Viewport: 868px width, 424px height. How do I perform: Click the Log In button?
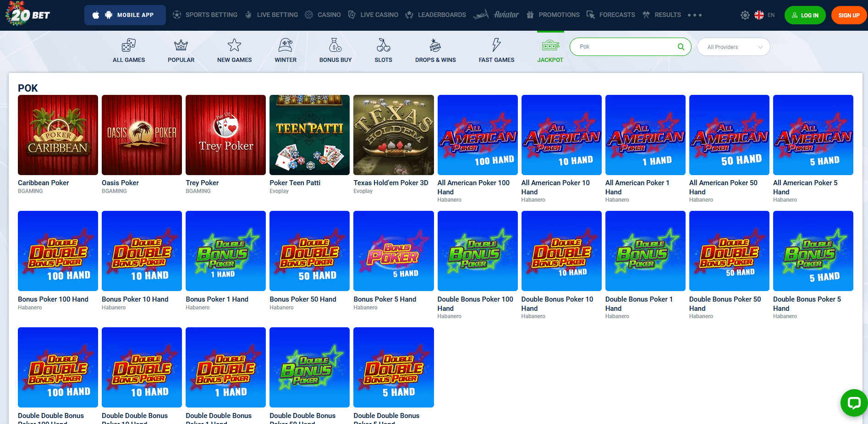(x=805, y=15)
